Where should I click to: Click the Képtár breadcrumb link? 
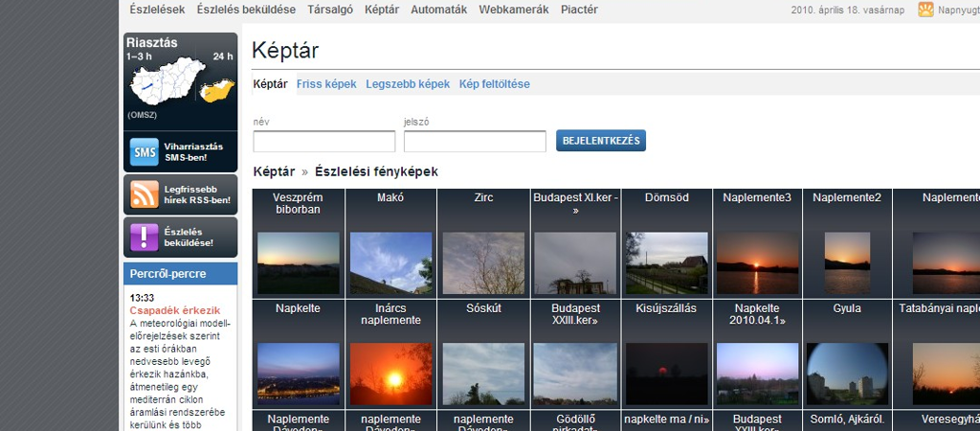click(x=274, y=171)
